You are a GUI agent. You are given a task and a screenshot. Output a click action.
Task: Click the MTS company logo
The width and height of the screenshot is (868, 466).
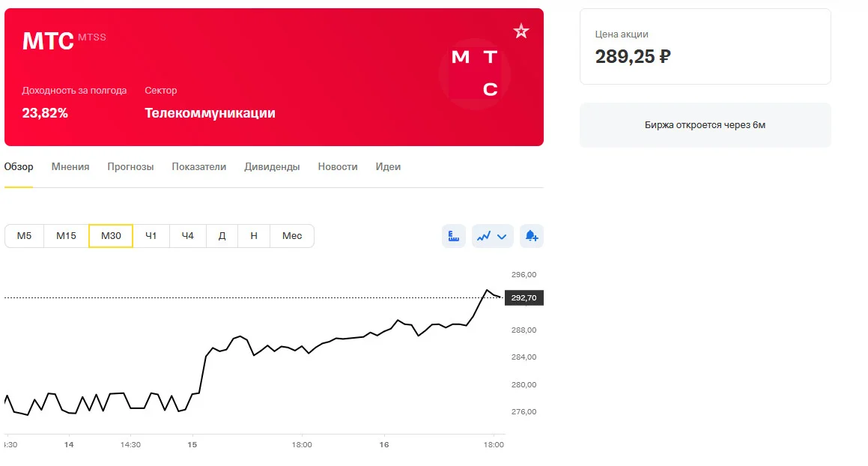pos(474,73)
